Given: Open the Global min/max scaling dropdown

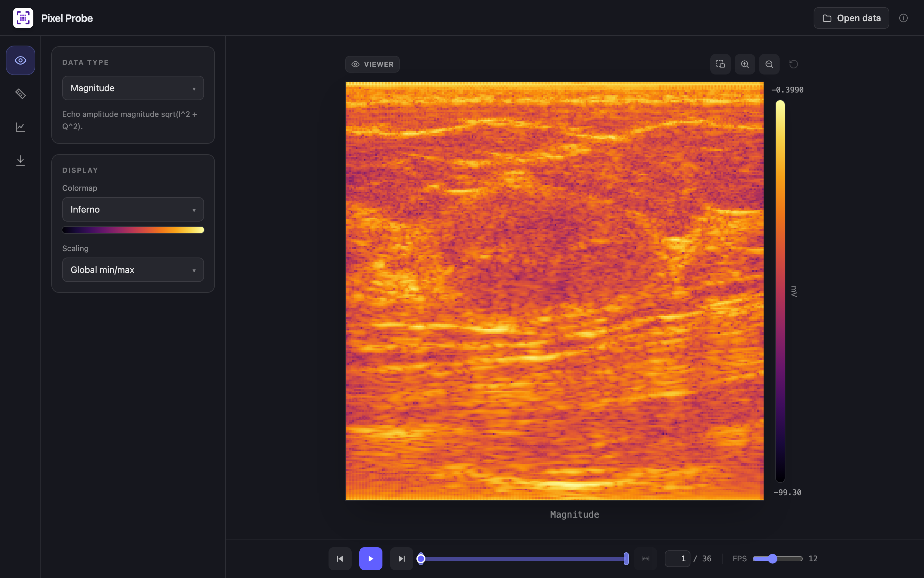Looking at the screenshot, I should click(133, 269).
